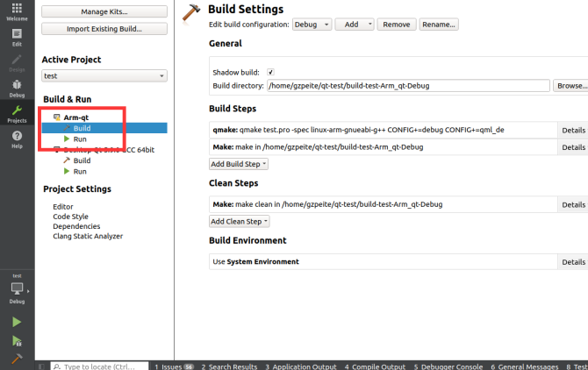Open the Active Project dropdown showing test
Screen dimensions: 588x370
(x=104, y=76)
